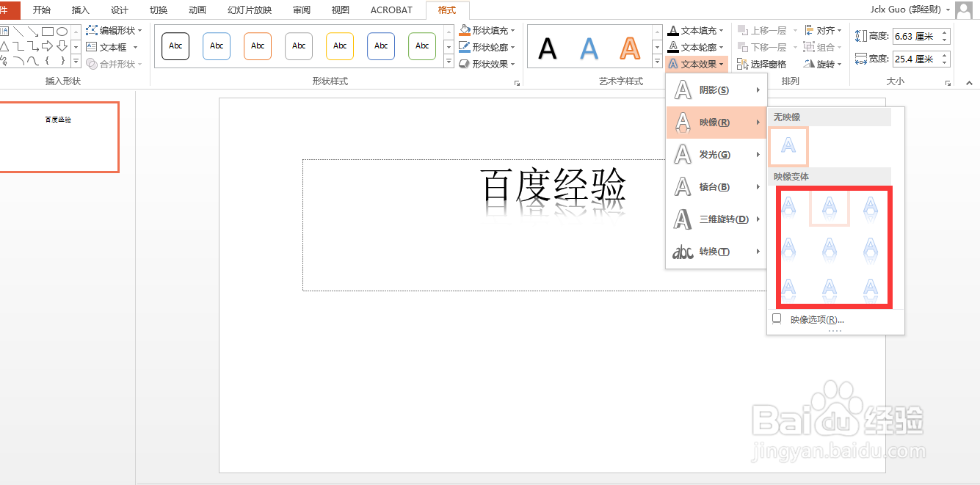This screenshot has width=980, height=485.
Task: Select the oval shape in shapes gallery
Action: 62,32
